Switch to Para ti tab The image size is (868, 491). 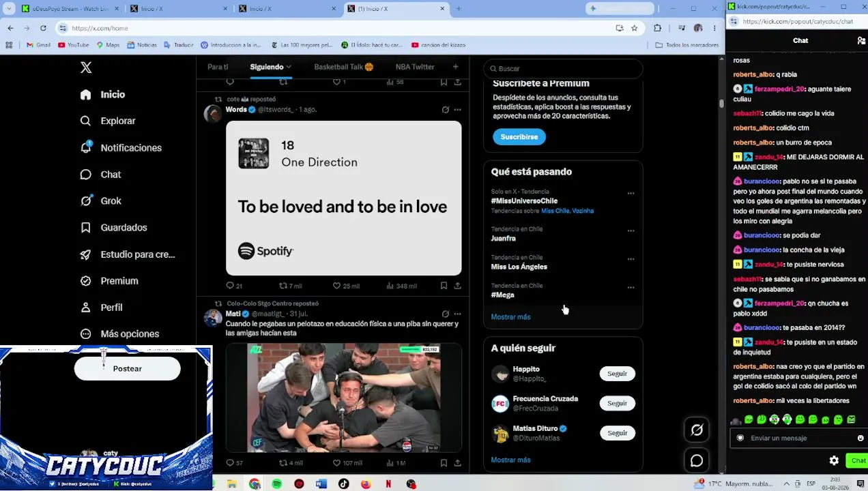tap(218, 67)
